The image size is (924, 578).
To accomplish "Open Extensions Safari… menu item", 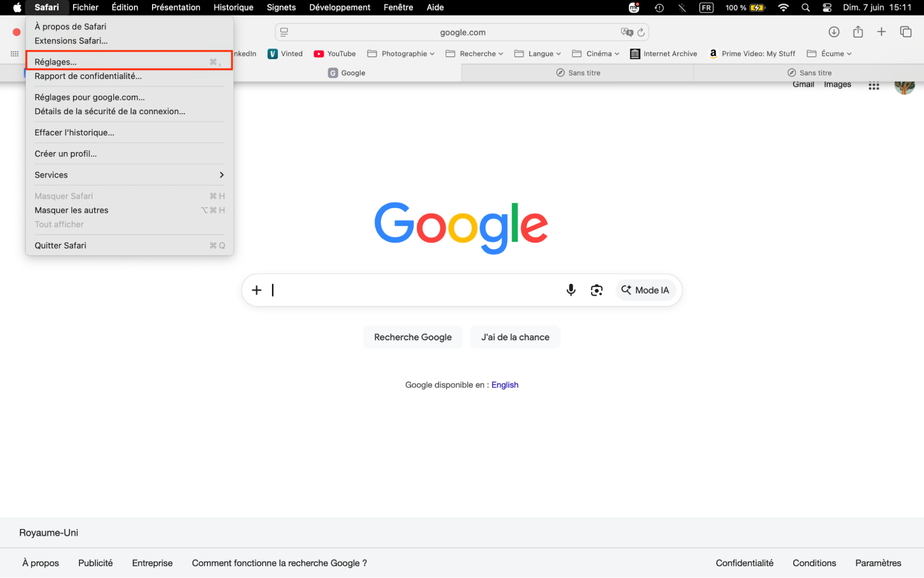I will click(129, 41).
